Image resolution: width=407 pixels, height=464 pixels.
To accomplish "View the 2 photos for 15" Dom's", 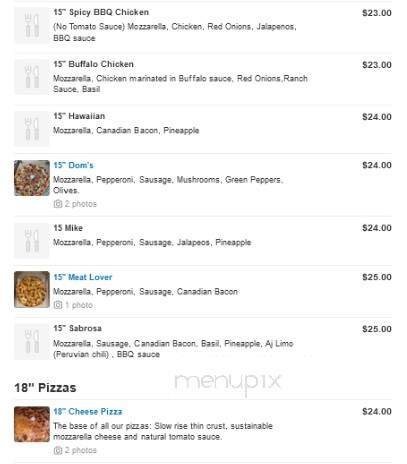I will pyautogui.click(x=81, y=204).
